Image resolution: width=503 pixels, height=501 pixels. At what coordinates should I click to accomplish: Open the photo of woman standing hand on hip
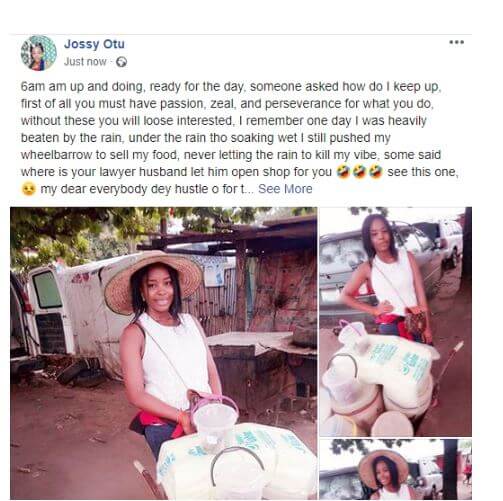[x=396, y=322]
